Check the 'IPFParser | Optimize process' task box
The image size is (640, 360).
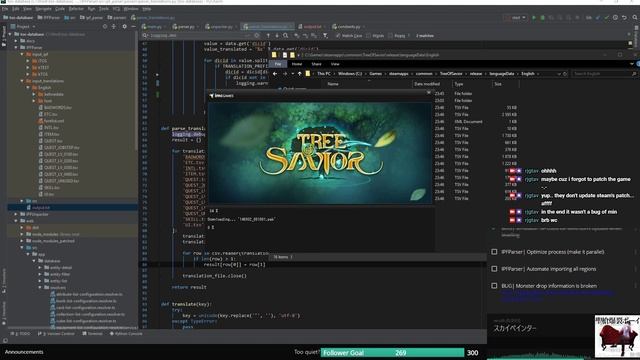pos(494,252)
